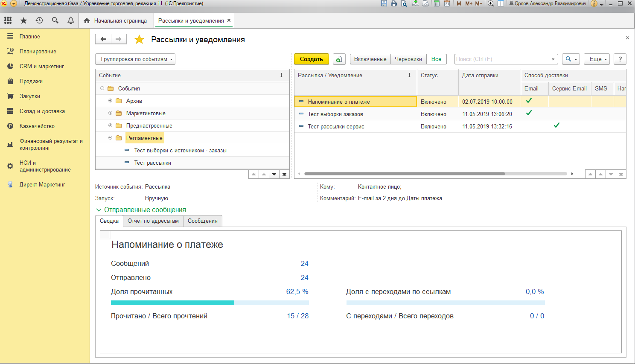
Task: Open the CRM и маркетинг section
Action: [x=42, y=67]
